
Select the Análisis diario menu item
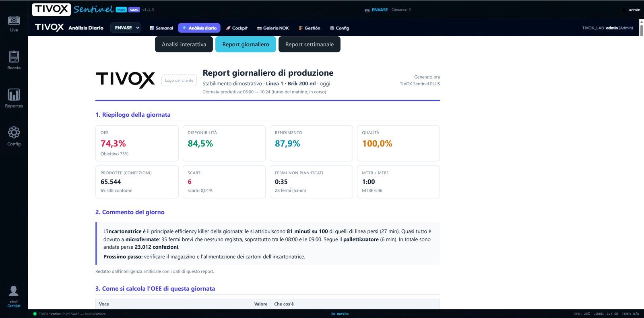(x=199, y=28)
